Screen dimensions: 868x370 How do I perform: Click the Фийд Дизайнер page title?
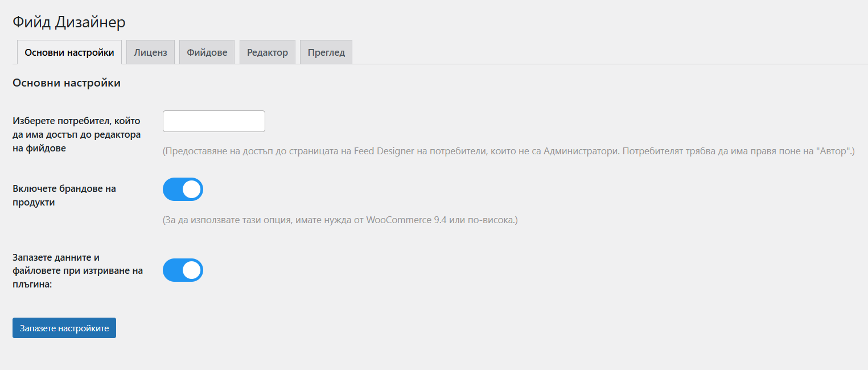click(69, 22)
